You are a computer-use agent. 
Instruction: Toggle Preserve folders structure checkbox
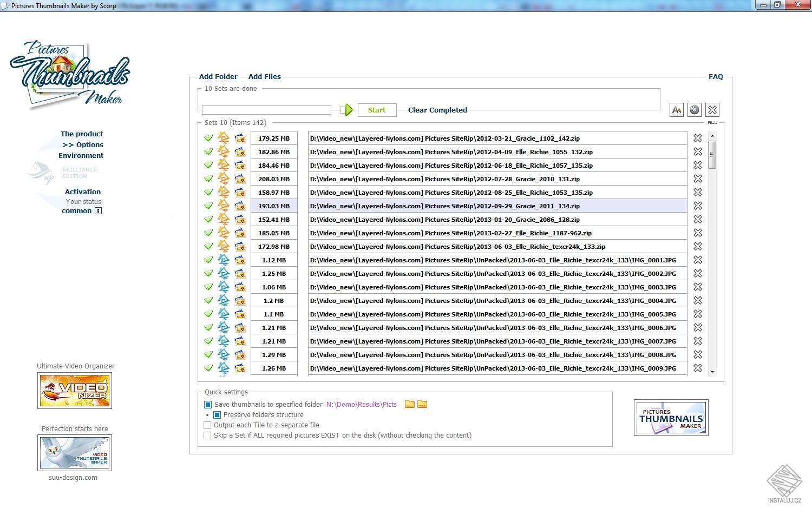pos(217,415)
